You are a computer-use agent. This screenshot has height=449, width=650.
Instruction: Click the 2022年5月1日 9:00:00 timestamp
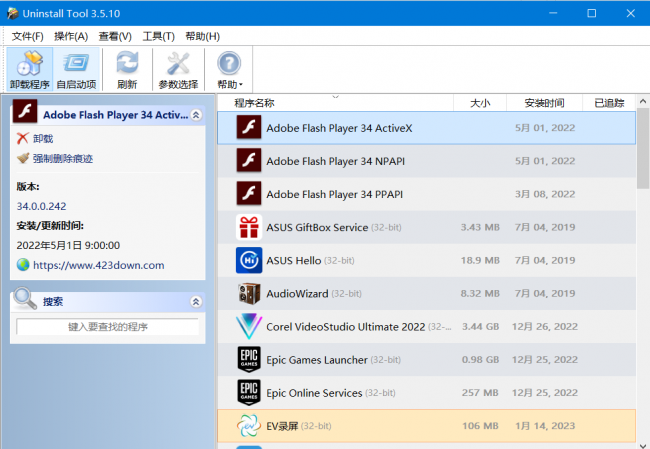click(68, 245)
